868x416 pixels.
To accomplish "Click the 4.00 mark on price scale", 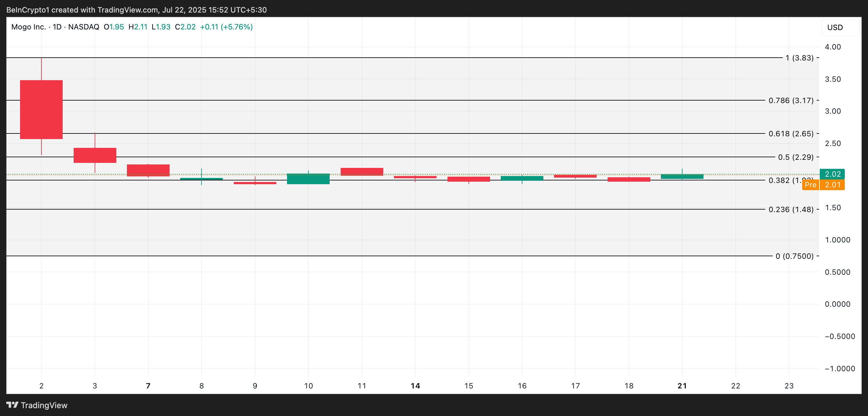I will [x=832, y=47].
